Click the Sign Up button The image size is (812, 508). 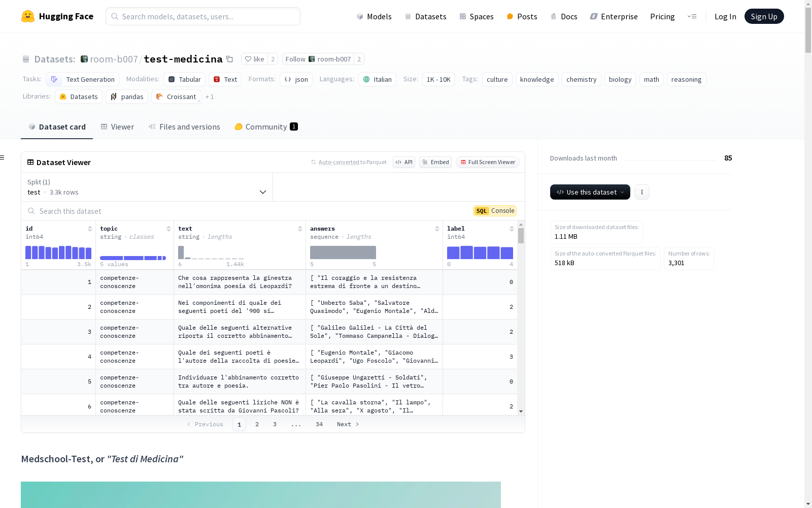(764, 16)
